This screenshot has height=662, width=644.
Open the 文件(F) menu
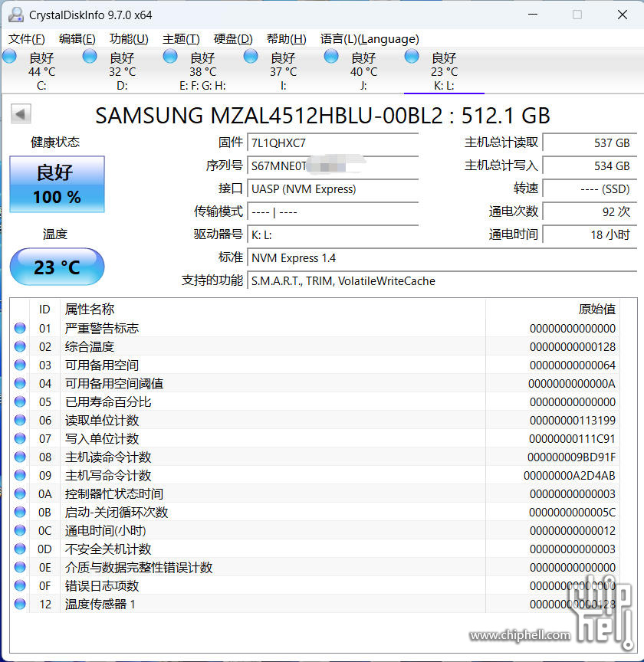click(26, 39)
